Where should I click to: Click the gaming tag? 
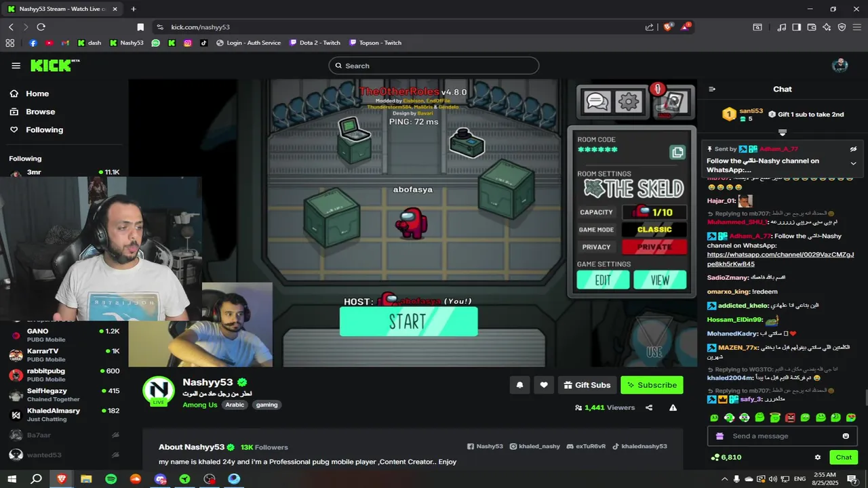[x=267, y=405]
